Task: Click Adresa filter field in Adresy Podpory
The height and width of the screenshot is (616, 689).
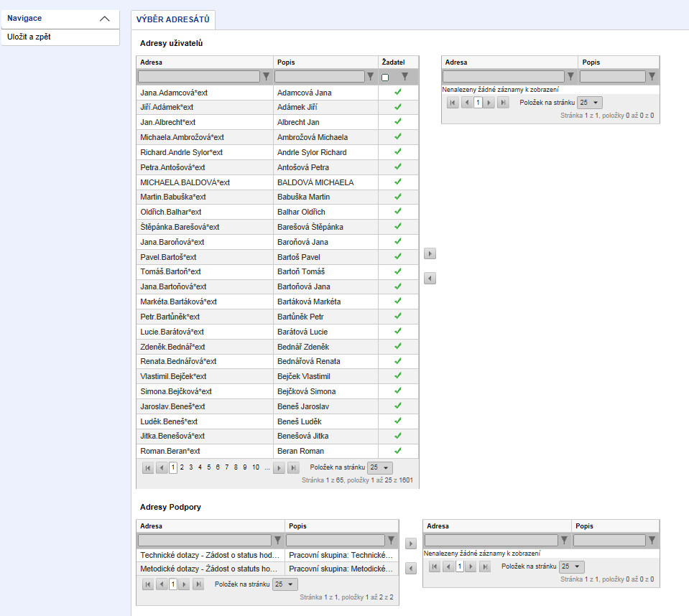Action: (x=205, y=540)
